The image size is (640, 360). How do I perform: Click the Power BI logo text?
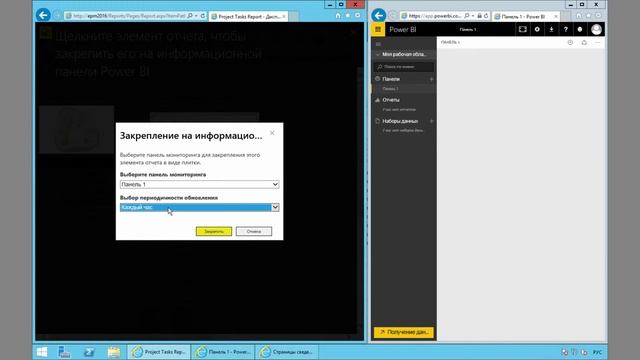402,29
